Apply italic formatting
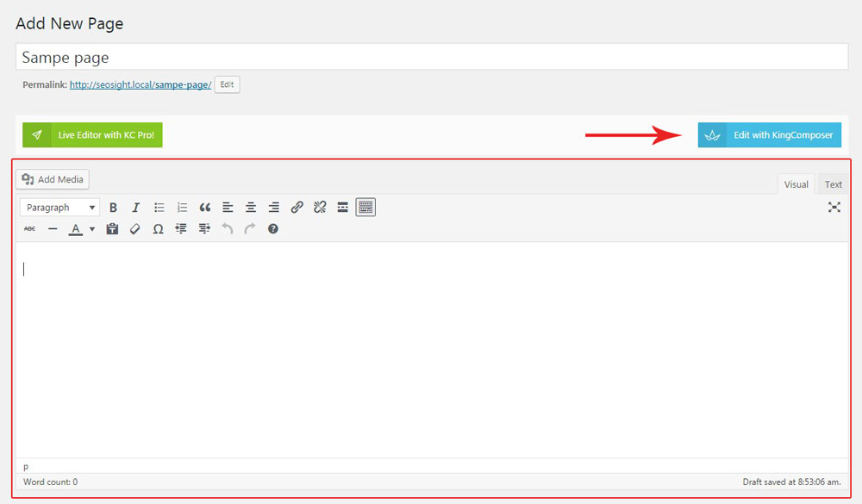Viewport: 862px width, 504px height. [135, 208]
